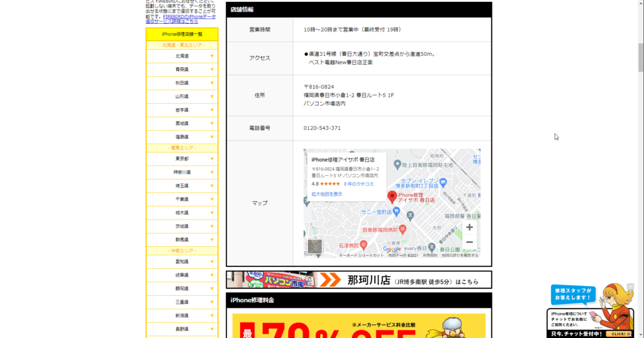Click the サニー宝町店 shopping cart marker
Screen dimensions: 644x338
(396, 212)
